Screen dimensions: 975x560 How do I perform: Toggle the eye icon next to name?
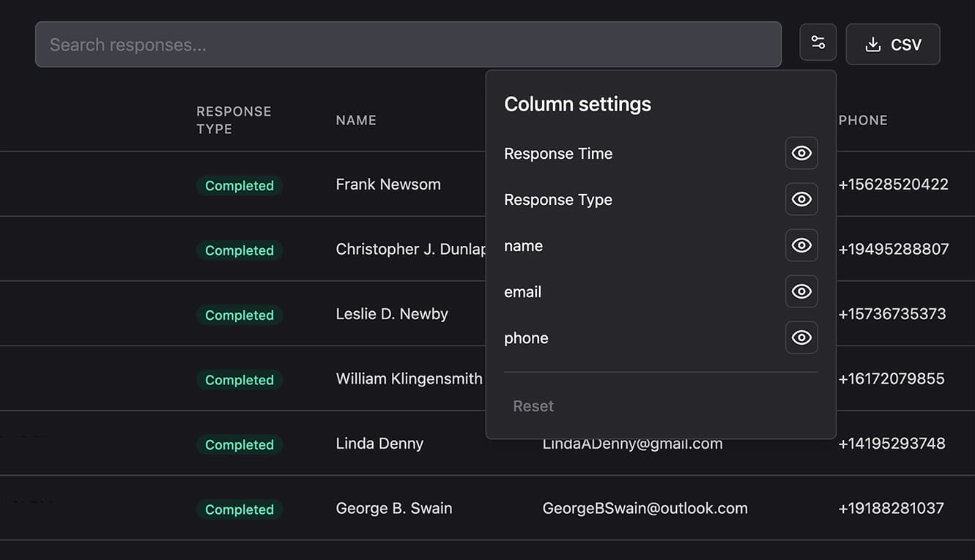pos(801,245)
